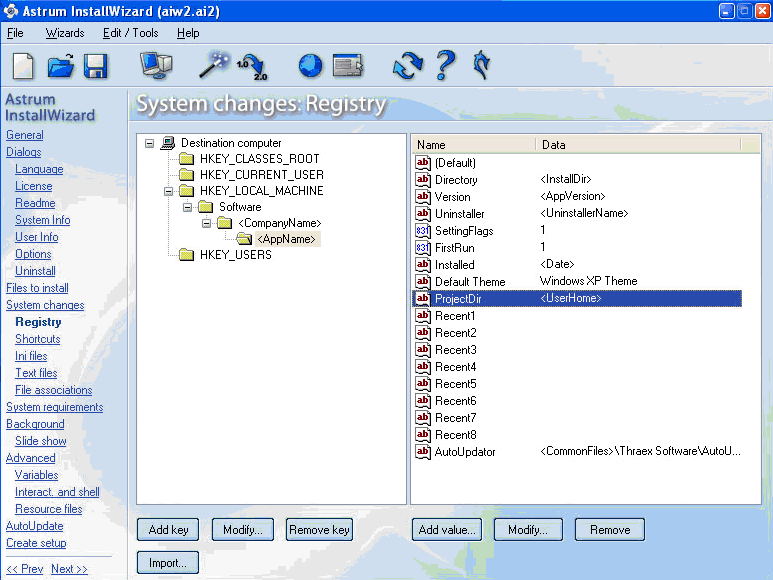Click the string icon beside Recent1
This screenshot has height=580, width=773.
(x=423, y=315)
